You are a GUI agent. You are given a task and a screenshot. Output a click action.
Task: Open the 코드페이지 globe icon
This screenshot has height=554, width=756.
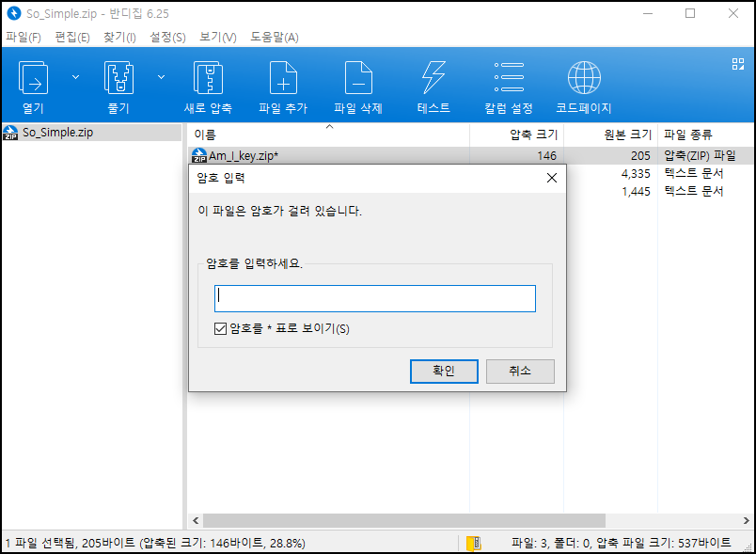pyautogui.click(x=584, y=78)
